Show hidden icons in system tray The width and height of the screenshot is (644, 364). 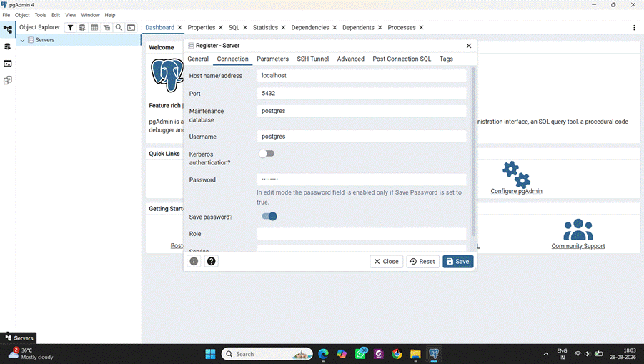pyautogui.click(x=546, y=354)
